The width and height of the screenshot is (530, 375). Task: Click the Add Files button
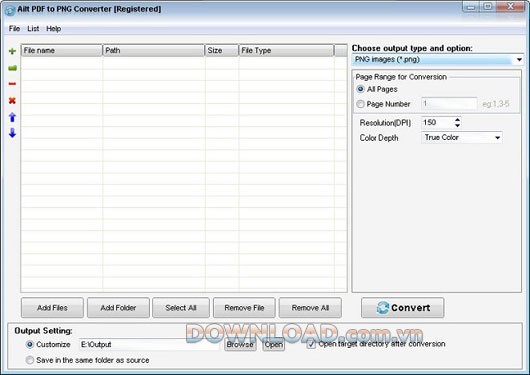tap(52, 308)
